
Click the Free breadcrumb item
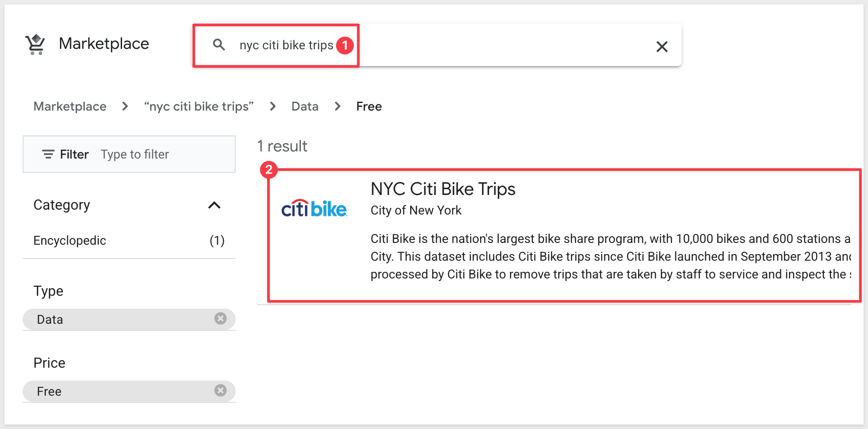click(369, 107)
